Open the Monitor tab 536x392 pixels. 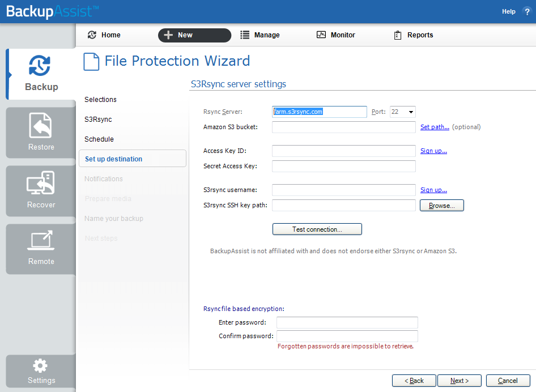tap(336, 35)
